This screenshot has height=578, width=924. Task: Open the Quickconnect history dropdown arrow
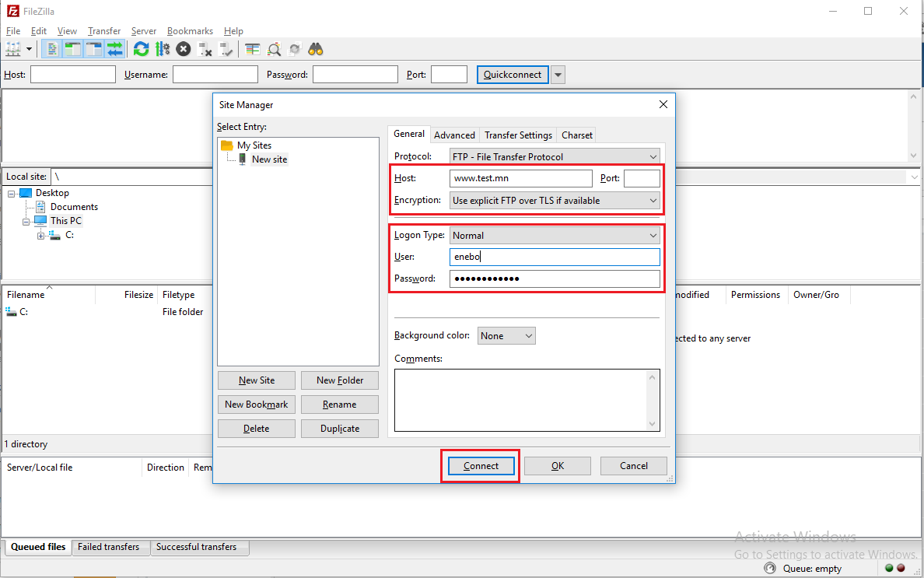[558, 75]
